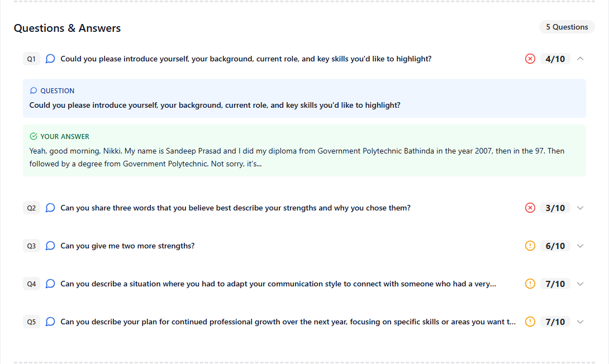Screen dimensions: 609x364
Task: Expand Q2 using its down chevron
Action: [x=580, y=208]
